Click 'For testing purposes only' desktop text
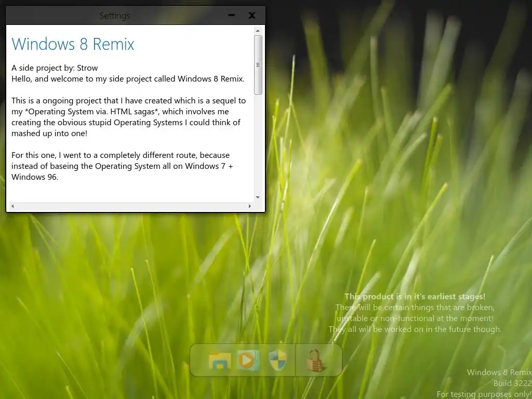Screen dimensions: 532x399 pyautogui.click(x=484, y=394)
